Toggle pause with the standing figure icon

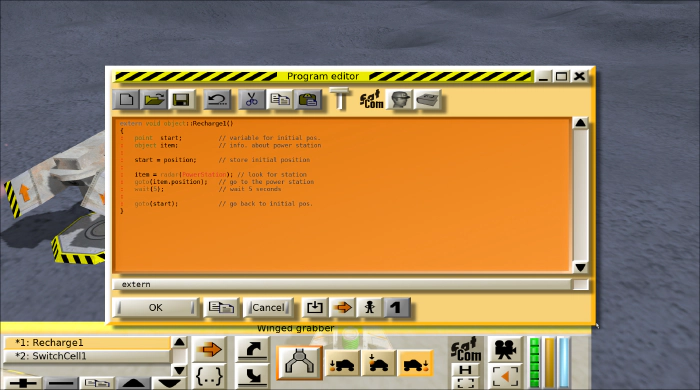(370, 307)
